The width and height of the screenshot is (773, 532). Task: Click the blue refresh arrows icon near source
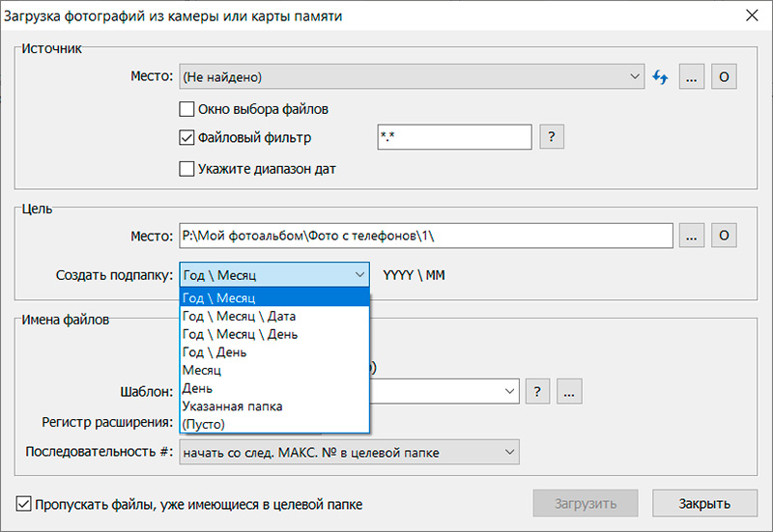point(661,76)
